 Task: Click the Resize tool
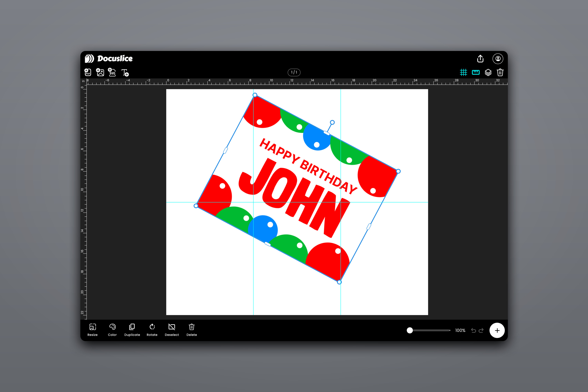pos(93,330)
